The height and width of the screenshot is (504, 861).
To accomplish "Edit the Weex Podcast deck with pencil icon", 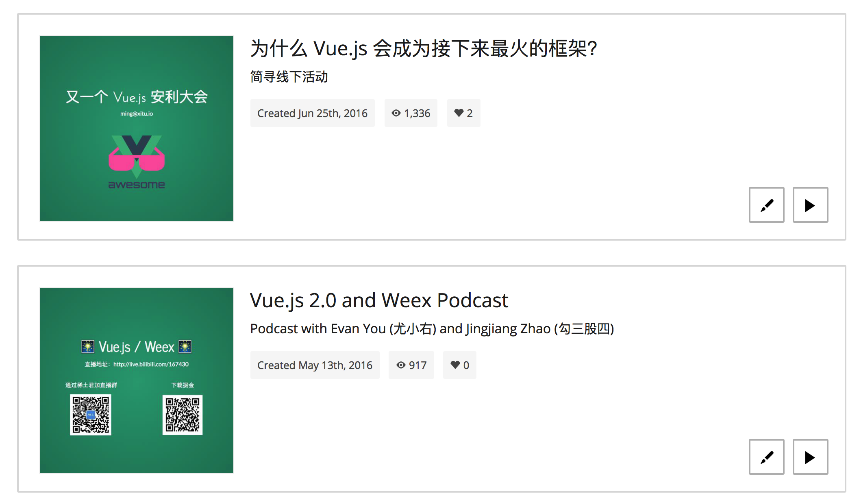I will [x=766, y=457].
